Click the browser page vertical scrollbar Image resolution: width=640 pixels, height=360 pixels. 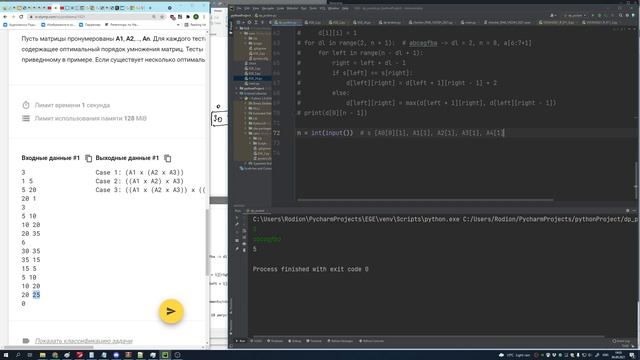pyautogui.click(x=207, y=242)
